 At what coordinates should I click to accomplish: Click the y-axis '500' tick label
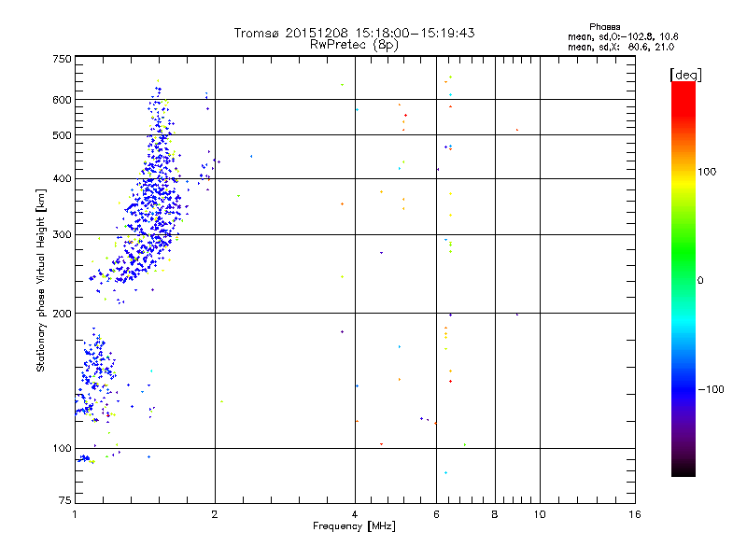(62, 135)
